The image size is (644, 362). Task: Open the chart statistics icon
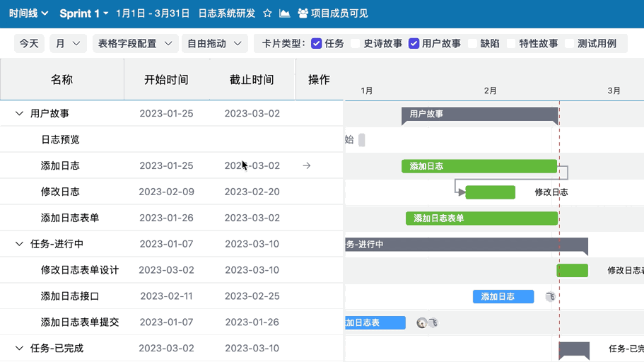point(285,13)
